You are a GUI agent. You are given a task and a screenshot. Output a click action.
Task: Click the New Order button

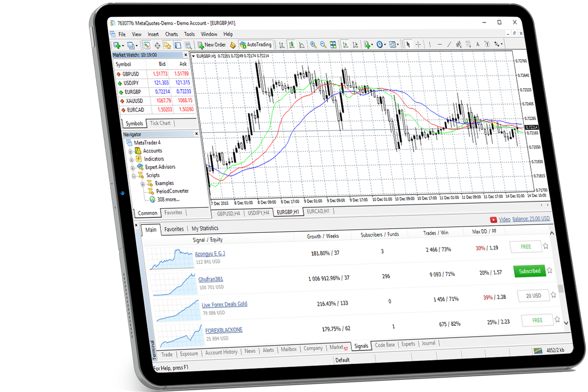click(x=212, y=45)
